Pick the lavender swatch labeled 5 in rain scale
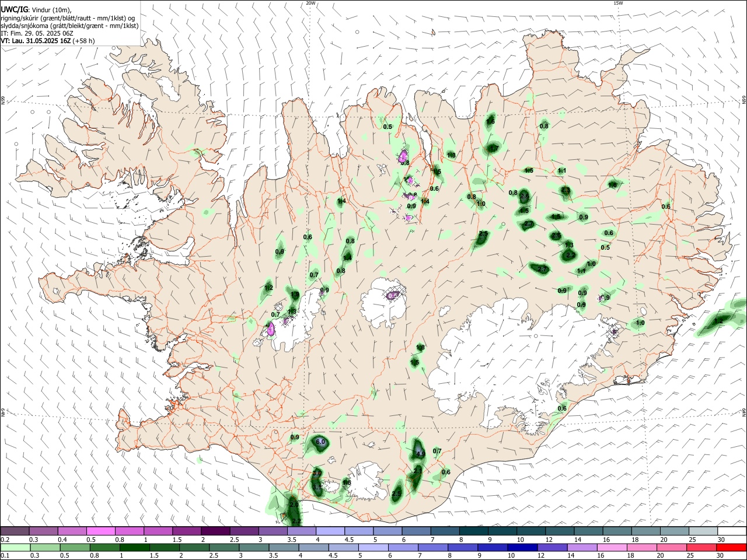The width and height of the screenshot is (747, 560). (x=373, y=547)
